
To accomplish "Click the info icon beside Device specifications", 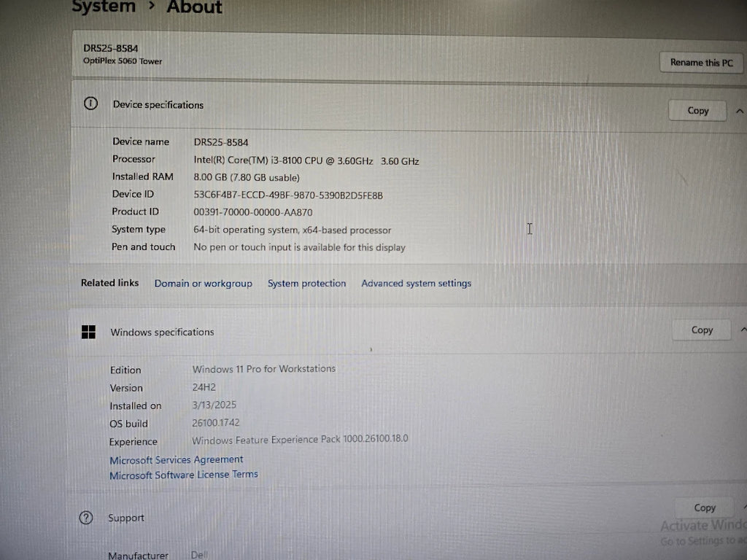I will 90,104.
